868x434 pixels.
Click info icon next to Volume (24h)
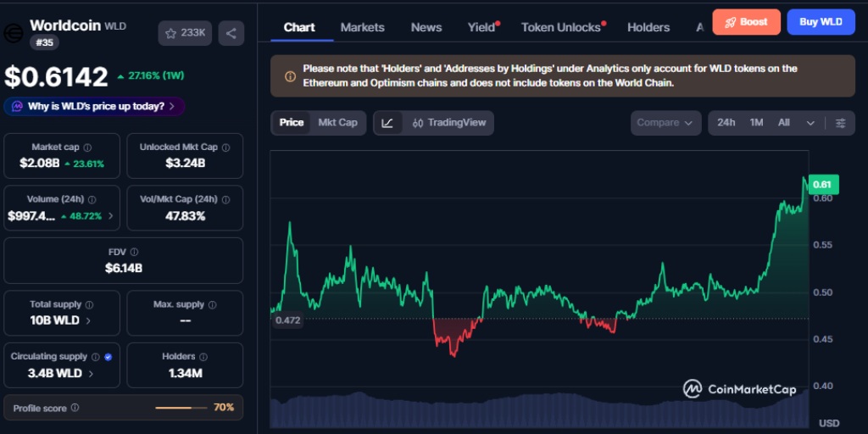click(92, 200)
